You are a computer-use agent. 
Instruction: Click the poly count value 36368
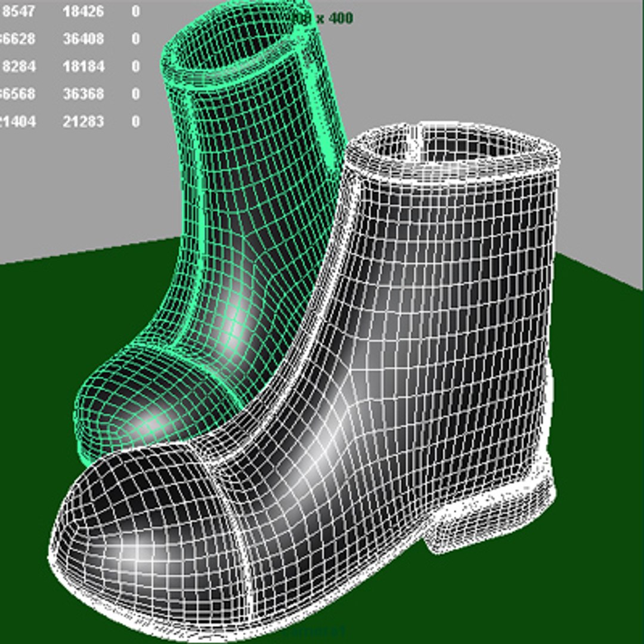point(83,94)
